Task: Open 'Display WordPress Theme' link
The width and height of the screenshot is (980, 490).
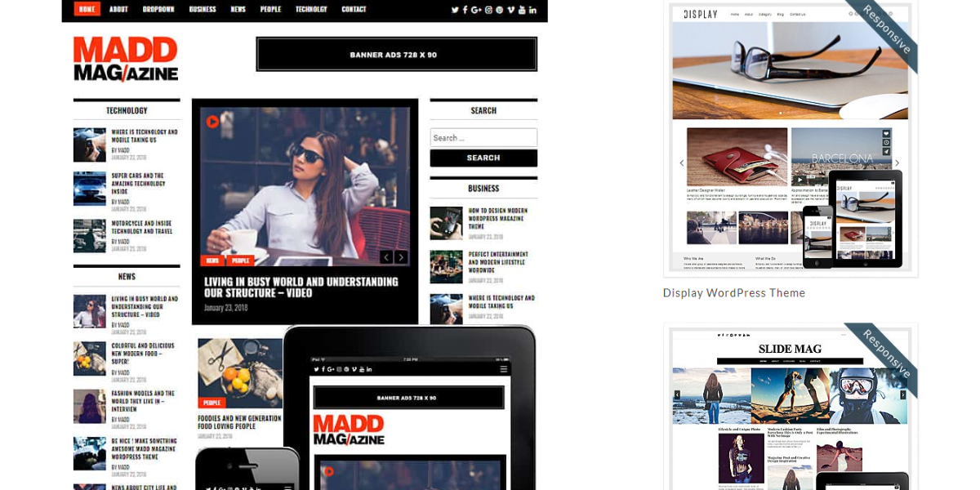Action: pyautogui.click(x=734, y=292)
